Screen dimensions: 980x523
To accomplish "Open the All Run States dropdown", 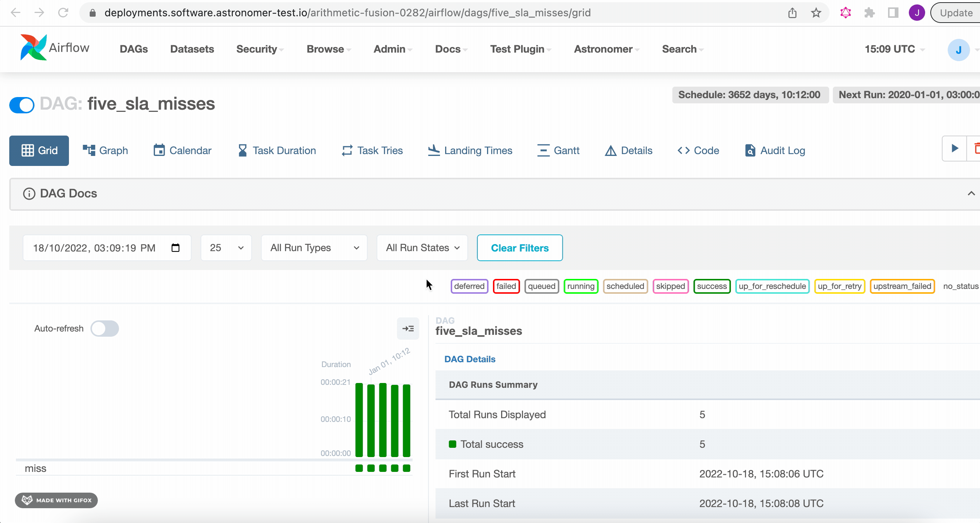I will click(x=422, y=248).
